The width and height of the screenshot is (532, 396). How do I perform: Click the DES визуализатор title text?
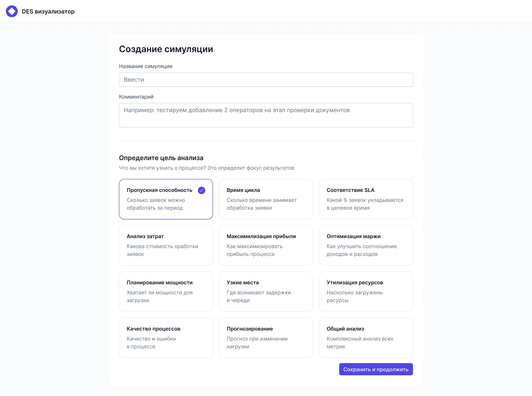(48, 11)
